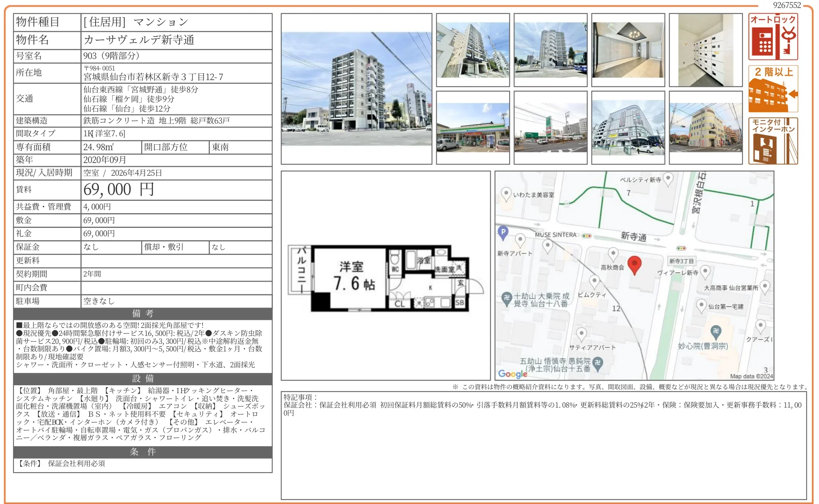
Task: Click the 備考 section header
Action: point(143,314)
